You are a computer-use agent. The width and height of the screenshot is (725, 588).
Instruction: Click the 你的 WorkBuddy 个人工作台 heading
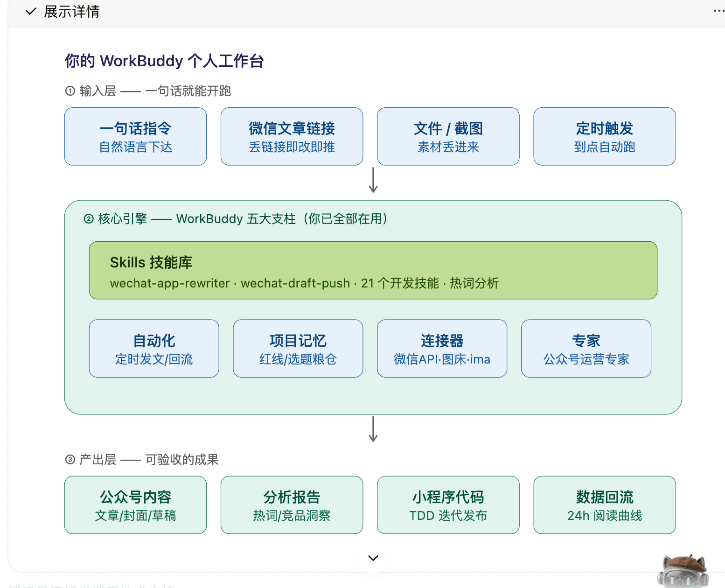tap(164, 61)
